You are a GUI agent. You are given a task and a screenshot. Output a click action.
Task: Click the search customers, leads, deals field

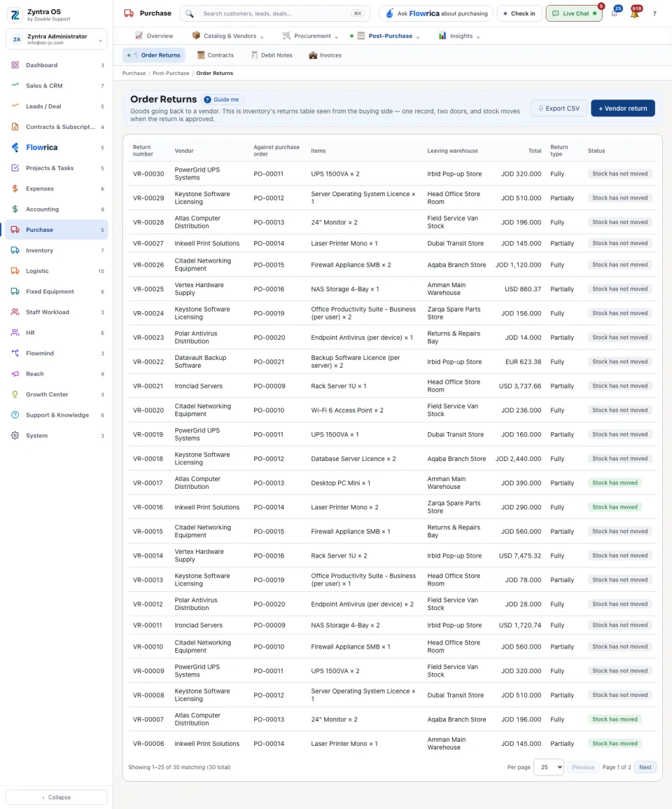tap(275, 13)
